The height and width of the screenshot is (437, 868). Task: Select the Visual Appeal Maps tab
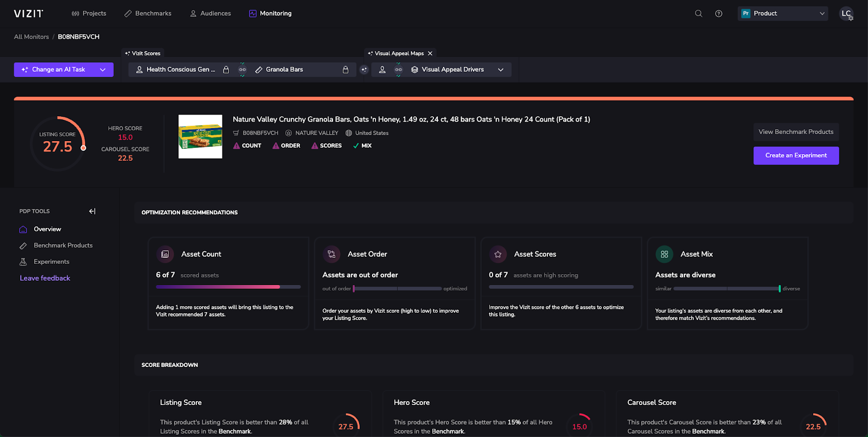point(396,53)
